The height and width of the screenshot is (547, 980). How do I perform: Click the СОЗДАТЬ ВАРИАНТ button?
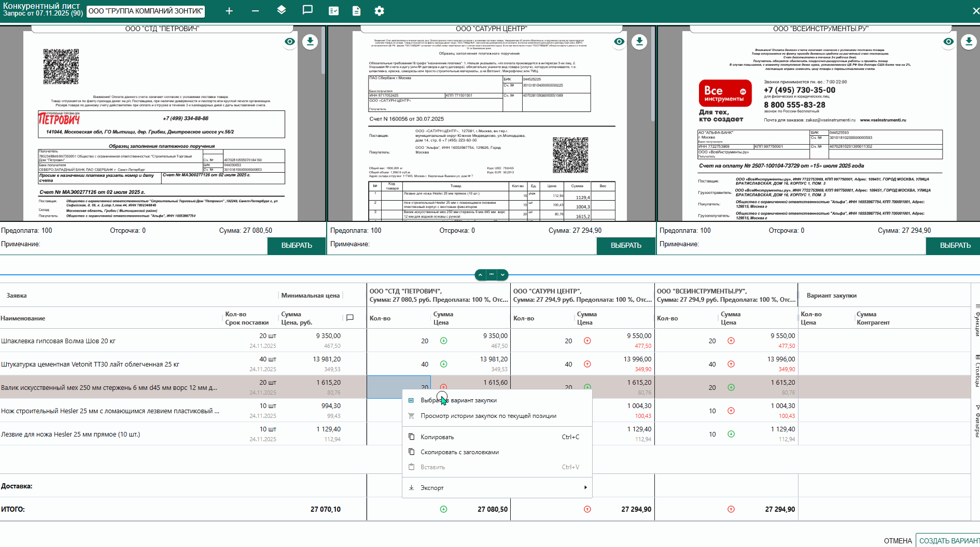click(x=949, y=540)
